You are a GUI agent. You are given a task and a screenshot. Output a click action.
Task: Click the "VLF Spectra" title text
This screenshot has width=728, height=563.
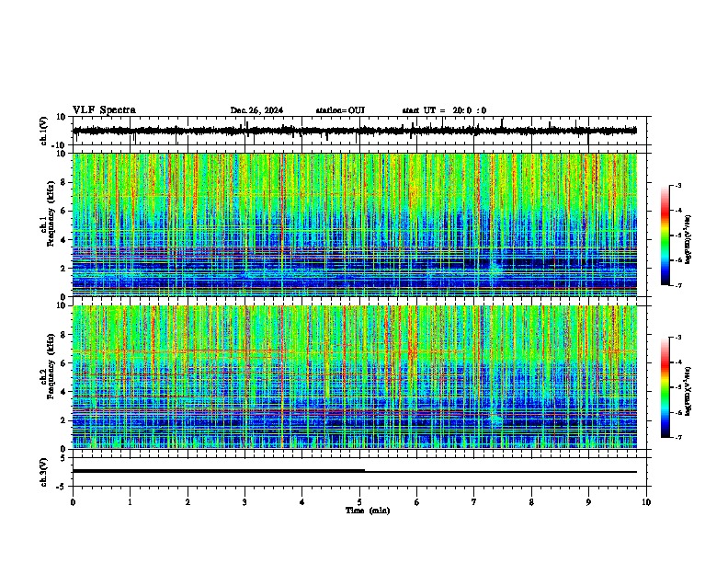(x=104, y=110)
